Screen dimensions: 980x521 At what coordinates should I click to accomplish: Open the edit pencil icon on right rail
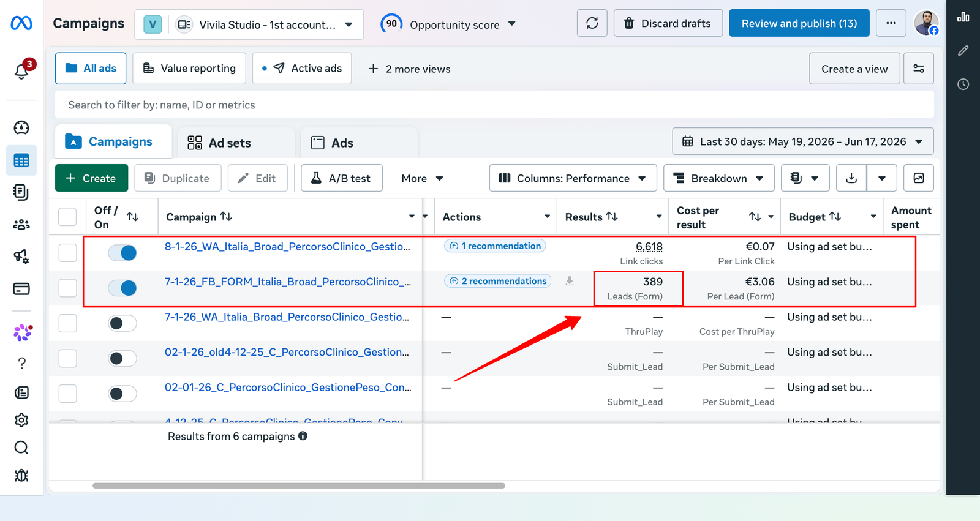pyautogui.click(x=963, y=51)
